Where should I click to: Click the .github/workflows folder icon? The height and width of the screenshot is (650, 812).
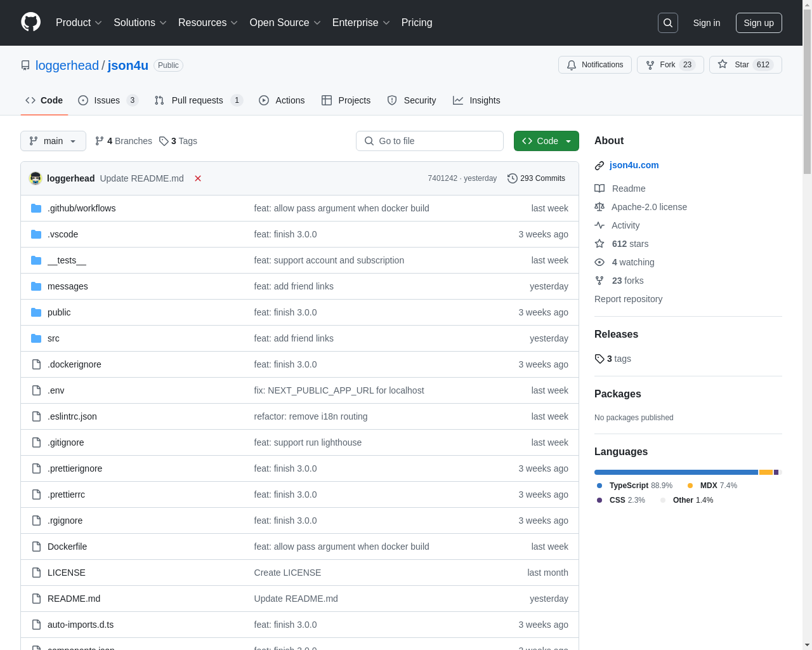click(36, 208)
